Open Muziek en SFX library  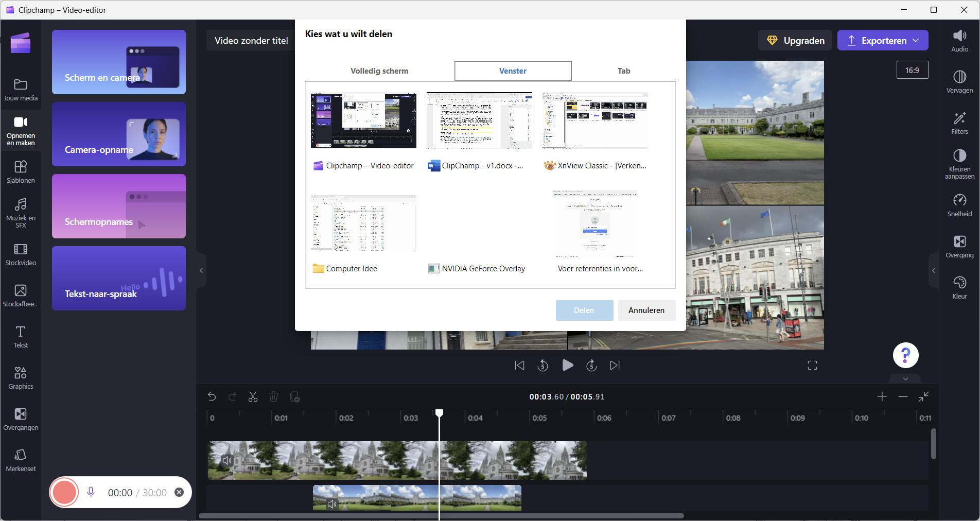tap(21, 213)
